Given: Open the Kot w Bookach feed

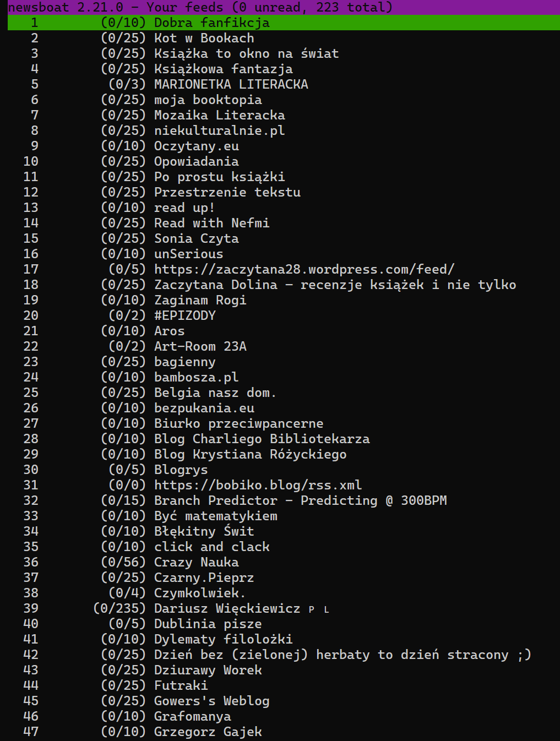Looking at the screenshot, I should pyautogui.click(x=204, y=38).
